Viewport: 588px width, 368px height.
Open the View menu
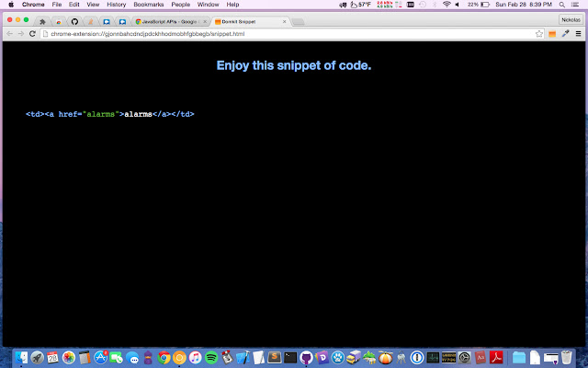coord(93,5)
